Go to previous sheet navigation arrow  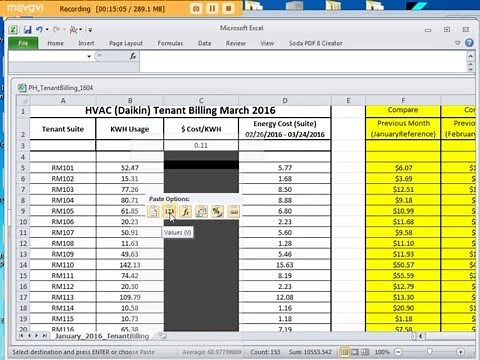29,336
